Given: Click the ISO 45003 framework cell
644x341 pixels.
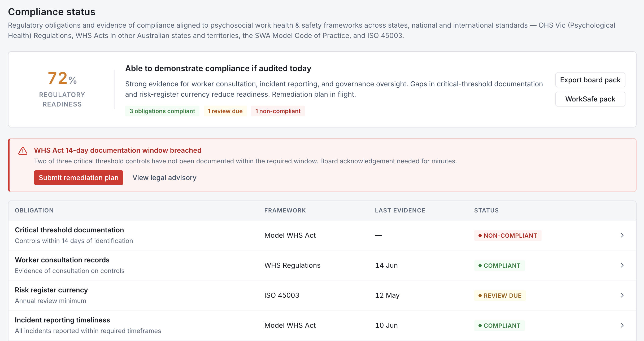Looking at the screenshot, I should pyautogui.click(x=282, y=295).
